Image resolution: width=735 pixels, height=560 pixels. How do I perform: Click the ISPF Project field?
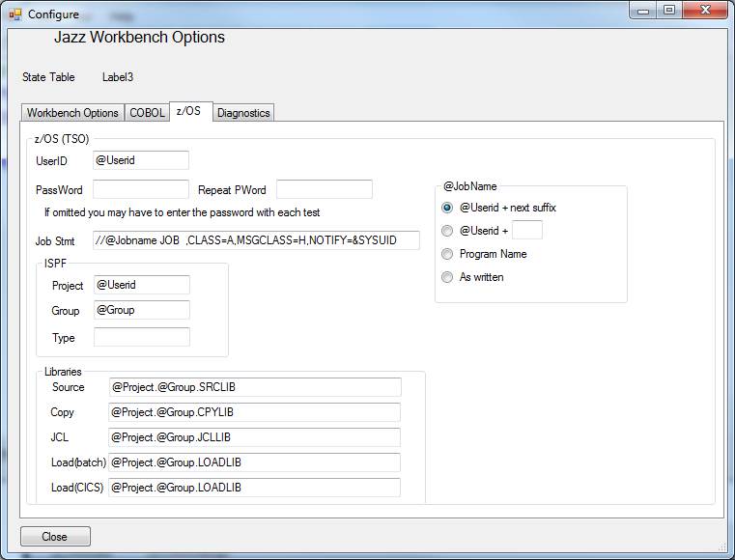pos(142,285)
